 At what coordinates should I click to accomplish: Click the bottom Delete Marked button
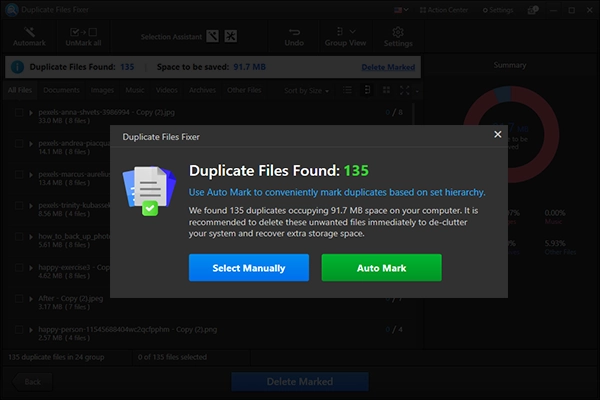(x=300, y=382)
